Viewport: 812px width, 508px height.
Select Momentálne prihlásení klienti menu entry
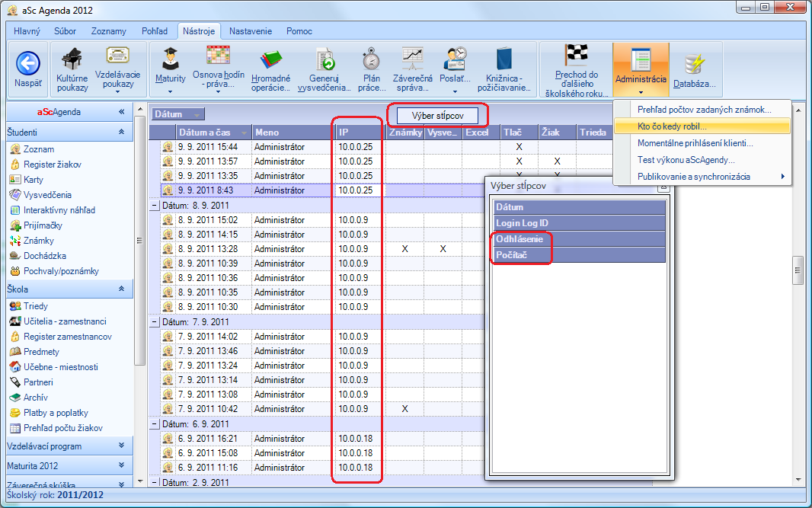click(x=702, y=143)
